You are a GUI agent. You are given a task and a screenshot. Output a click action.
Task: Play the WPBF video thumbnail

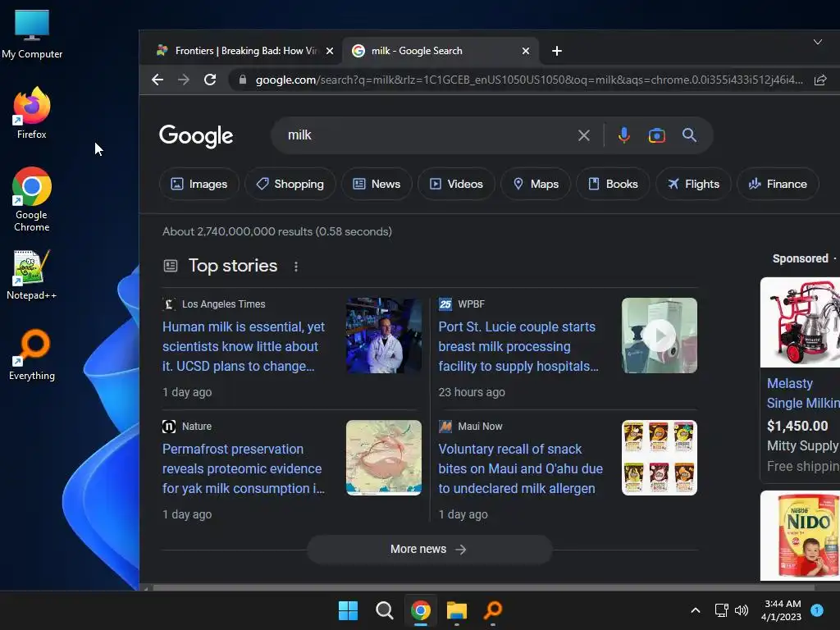(660, 336)
